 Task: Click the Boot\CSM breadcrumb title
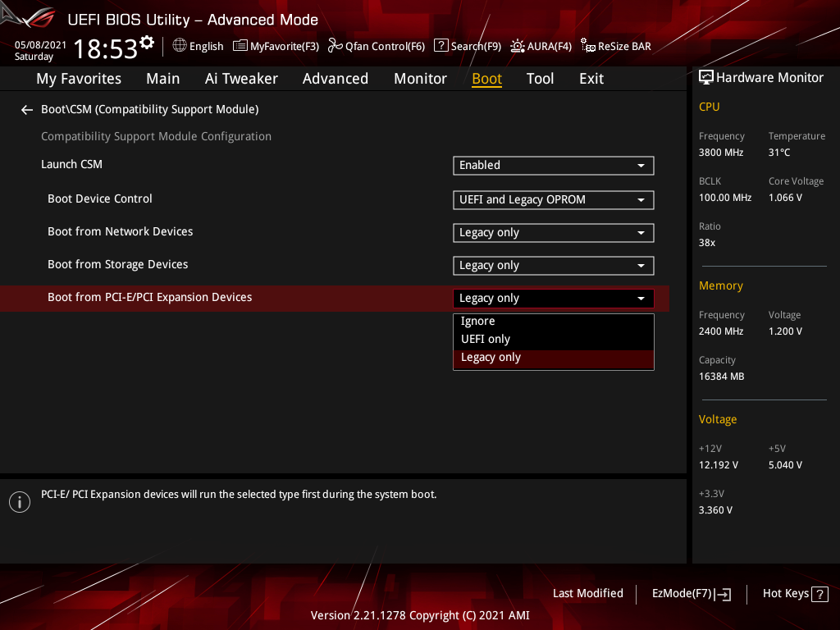(150, 109)
